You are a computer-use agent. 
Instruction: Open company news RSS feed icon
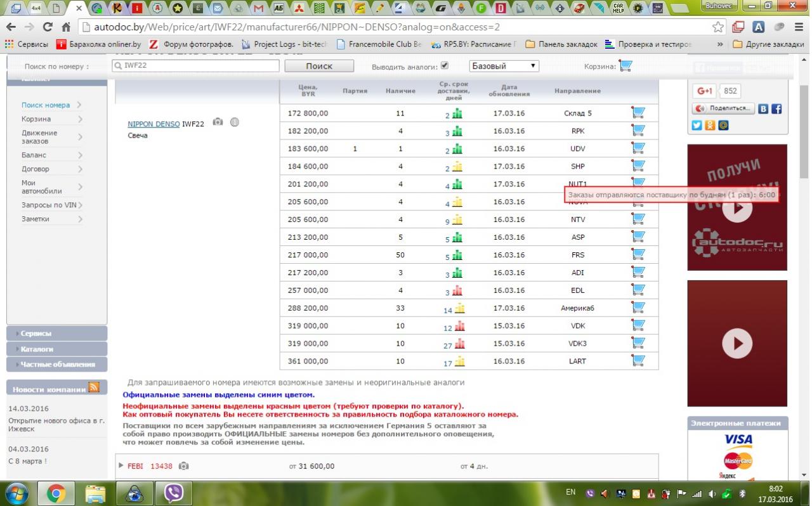pyautogui.click(x=94, y=387)
